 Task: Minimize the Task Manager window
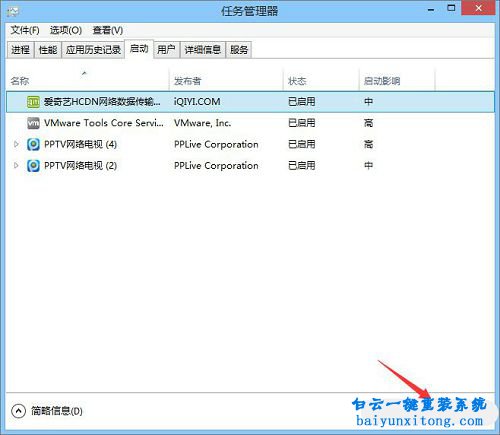point(431,9)
